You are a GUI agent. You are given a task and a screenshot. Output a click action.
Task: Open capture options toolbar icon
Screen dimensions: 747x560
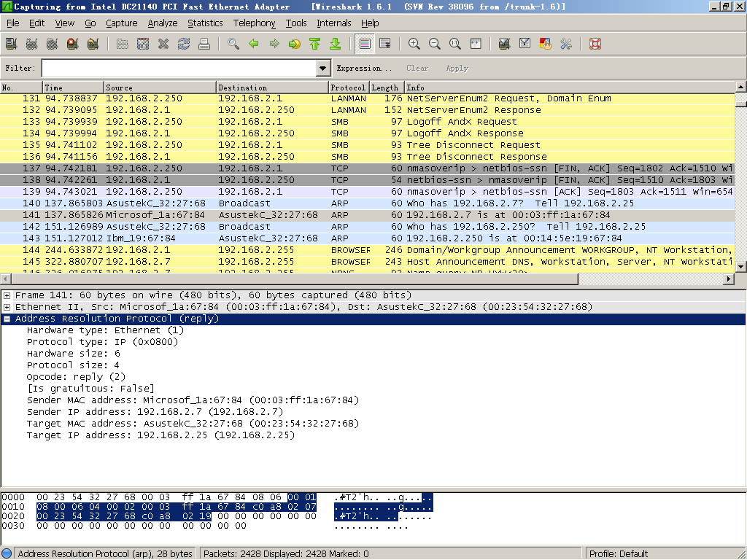[32, 44]
